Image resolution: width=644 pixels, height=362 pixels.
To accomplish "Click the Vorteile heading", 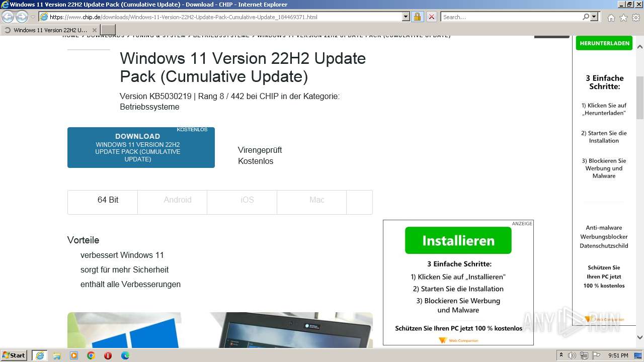I will [x=83, y=240].
